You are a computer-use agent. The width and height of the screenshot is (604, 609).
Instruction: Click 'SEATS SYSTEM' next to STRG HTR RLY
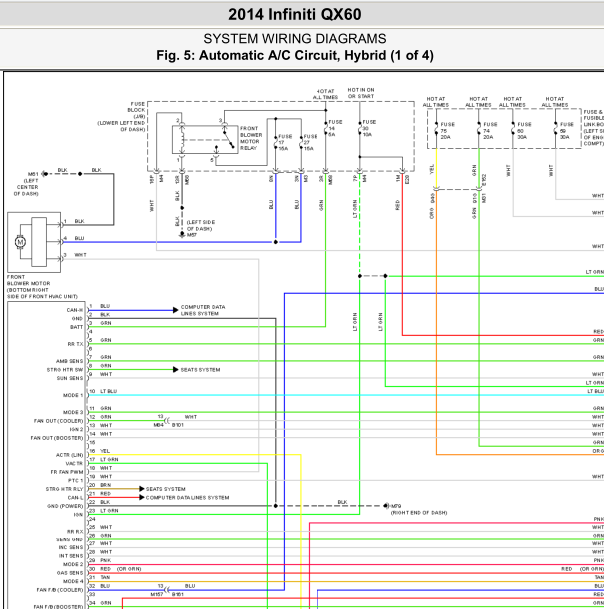(165, 489)
